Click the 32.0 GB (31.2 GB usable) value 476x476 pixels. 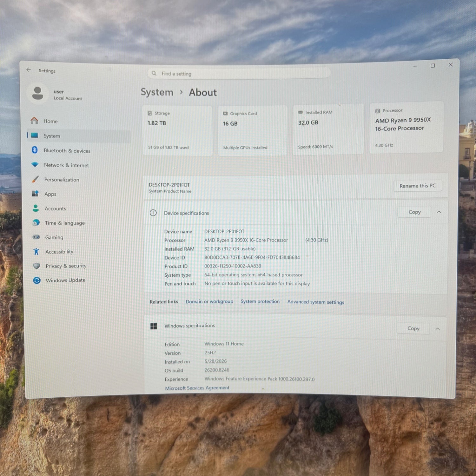tap(230, 249)
